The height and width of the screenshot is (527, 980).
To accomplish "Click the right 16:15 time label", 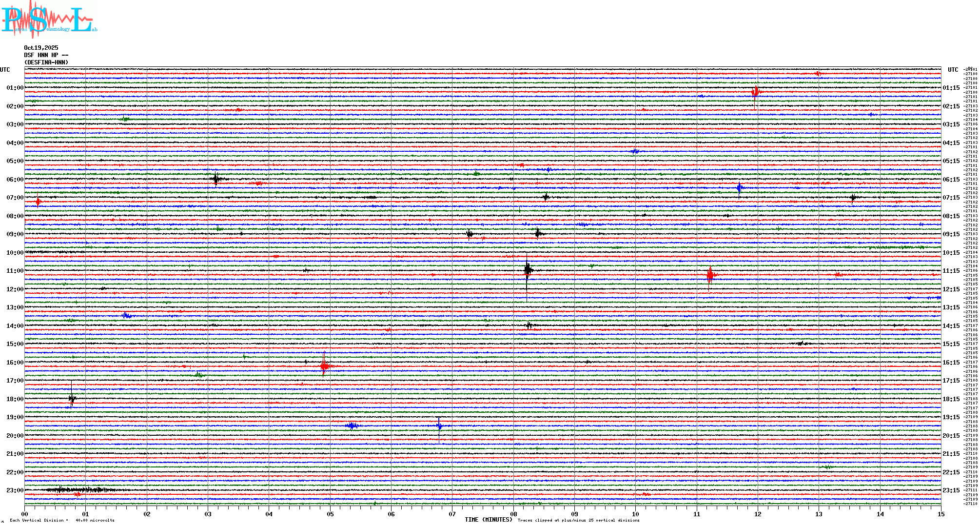I will (951, 363).
